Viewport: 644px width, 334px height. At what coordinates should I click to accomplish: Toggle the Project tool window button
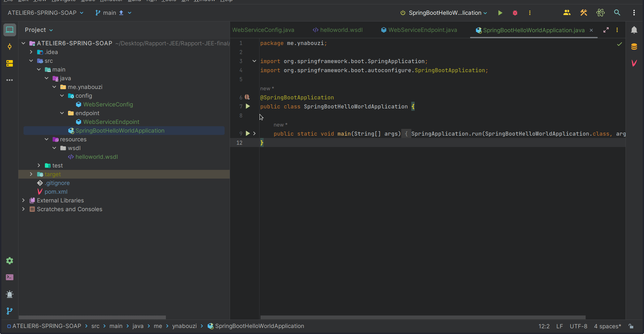10,30
